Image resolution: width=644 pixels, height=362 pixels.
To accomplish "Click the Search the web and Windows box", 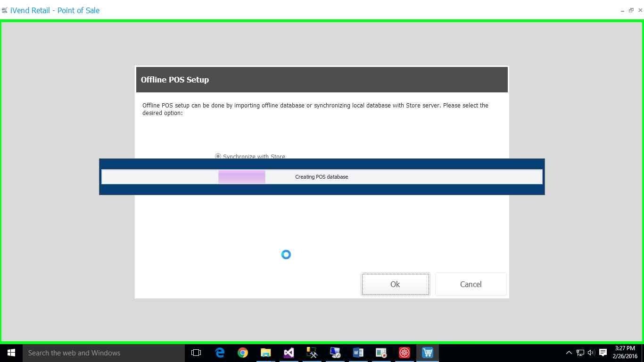I will click(x=104, y=353).
